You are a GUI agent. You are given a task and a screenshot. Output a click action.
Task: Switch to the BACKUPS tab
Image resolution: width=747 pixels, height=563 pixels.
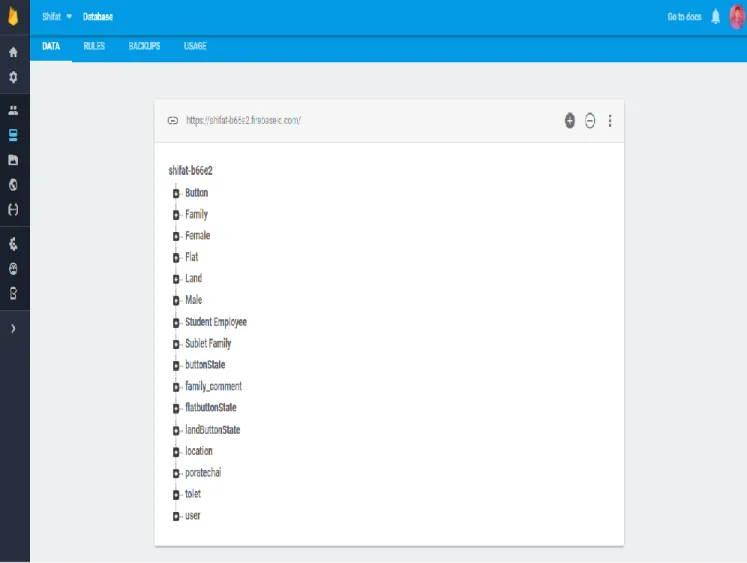[144, 46]
